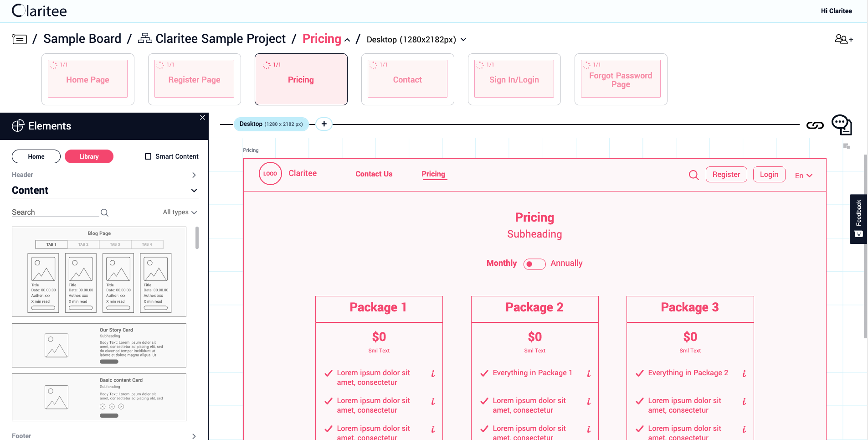Click Pricing in wireframe navigation
Image resolution: width=868 pixels, height=440 pixels.
[x=433, y=174]
